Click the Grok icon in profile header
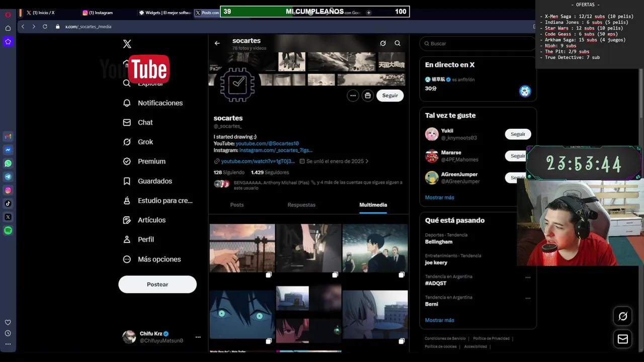The image size is (644, 362). point(383,43)
